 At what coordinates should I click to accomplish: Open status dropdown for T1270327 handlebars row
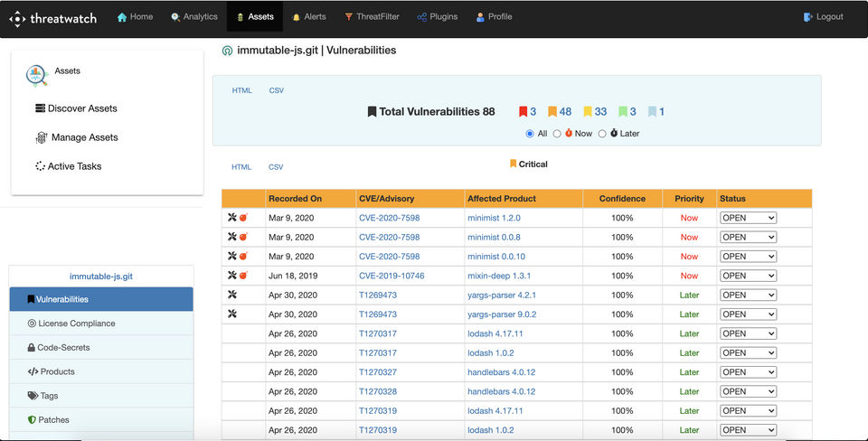pos(748,372)
